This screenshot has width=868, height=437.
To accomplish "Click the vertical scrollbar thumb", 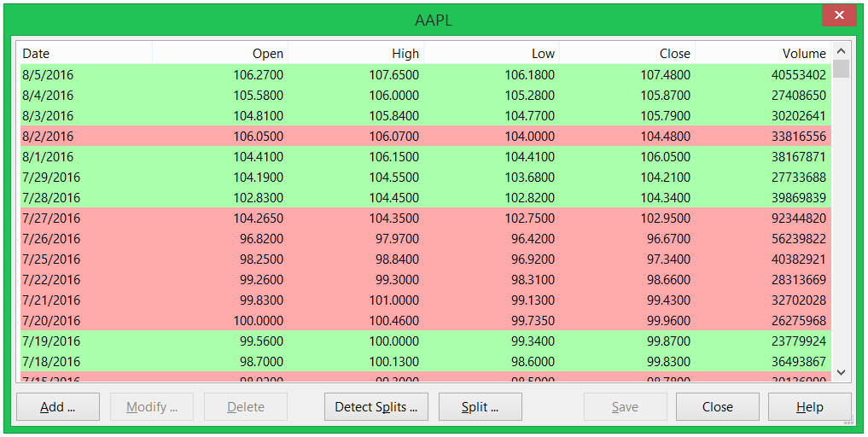I will [841, 68].
